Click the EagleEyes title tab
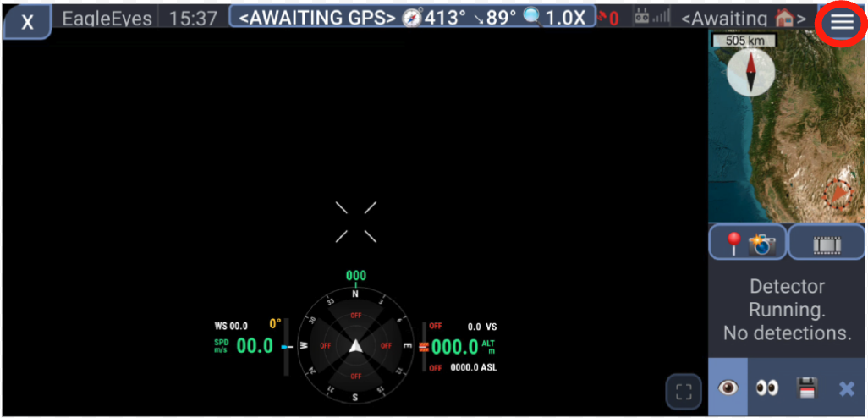Viewport: 868px width, 418px height. pos(107,18)
